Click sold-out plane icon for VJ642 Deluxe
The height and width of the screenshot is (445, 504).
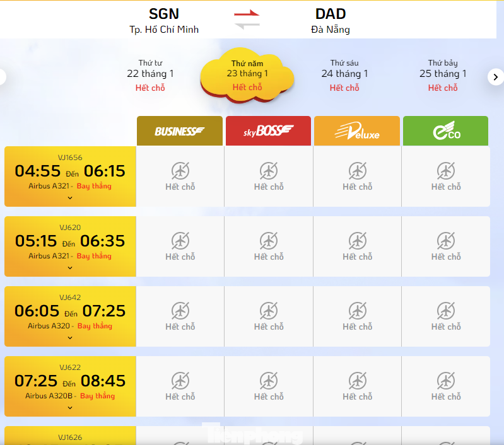click(x=358, y=310)
